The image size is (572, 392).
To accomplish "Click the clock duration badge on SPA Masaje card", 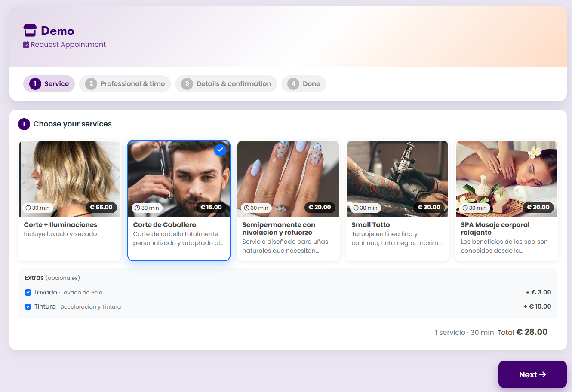I will click(475, 208).
